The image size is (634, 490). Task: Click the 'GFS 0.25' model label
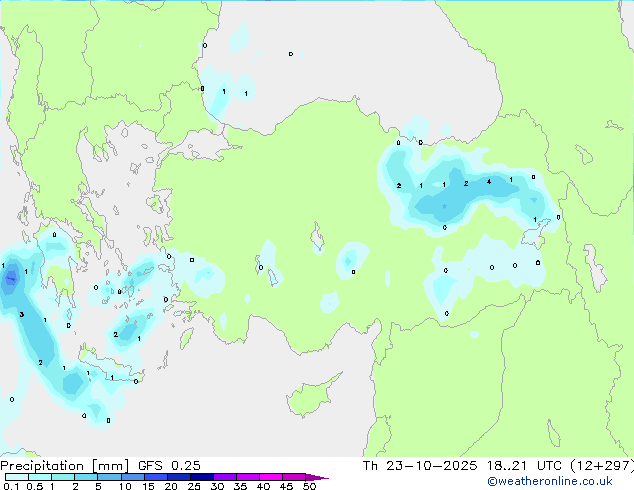(169, 466)
